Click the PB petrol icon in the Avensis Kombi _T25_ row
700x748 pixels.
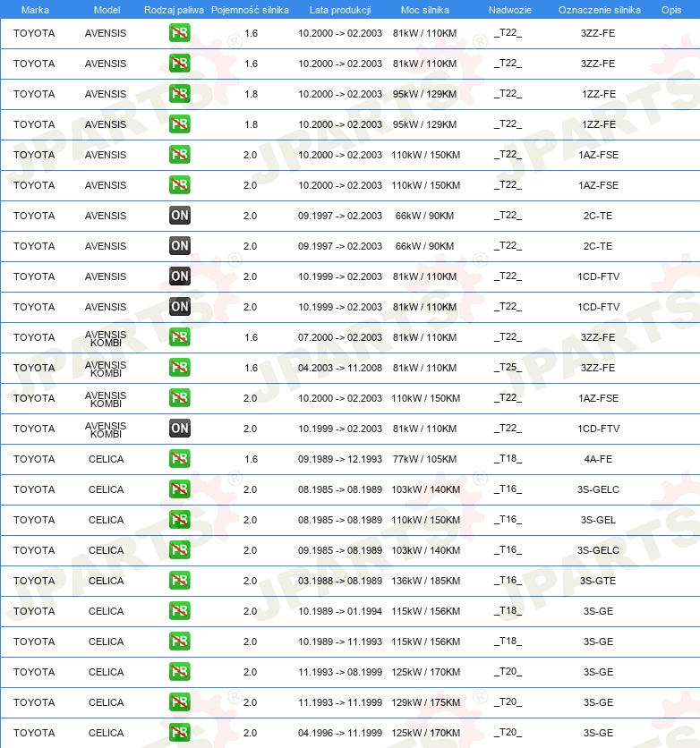click(x=179, y=368)
